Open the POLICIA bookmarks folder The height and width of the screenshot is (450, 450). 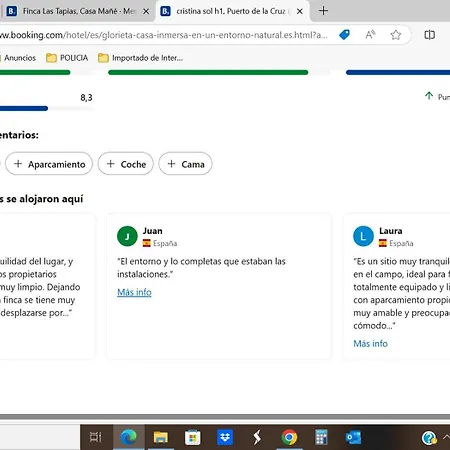click(67, 58)
